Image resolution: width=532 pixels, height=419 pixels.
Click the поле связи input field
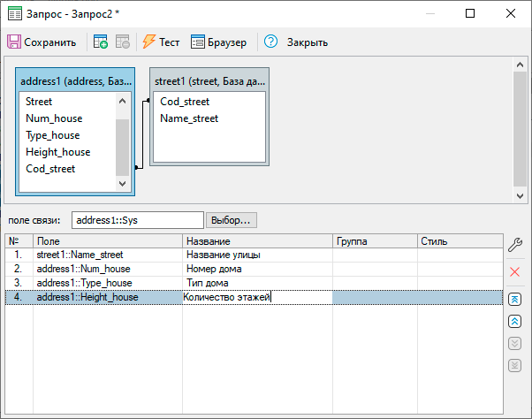137,219
